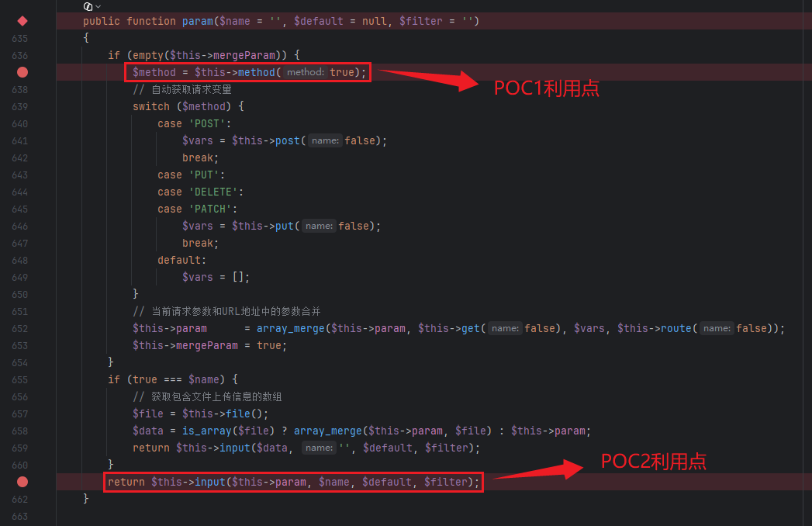The width and height of the screenshot is (812, 526).
Task: Click the 'default:' label in the switch
Action: pyautogui.click(x=181, y=260)
